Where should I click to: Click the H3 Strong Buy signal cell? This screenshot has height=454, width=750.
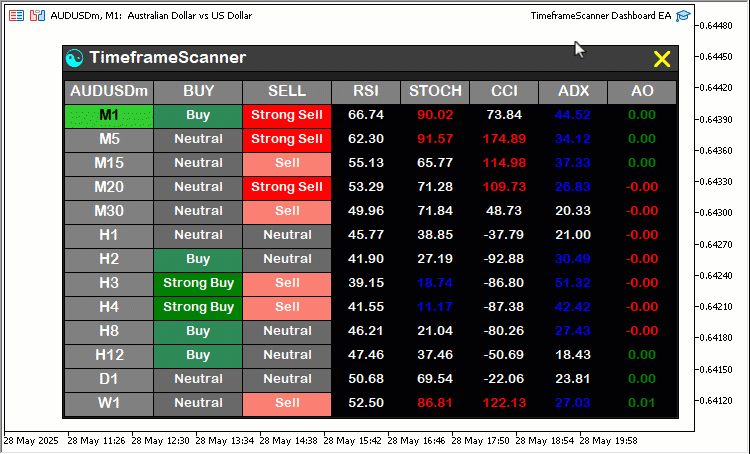pyautogui.click(x=198, y=284)
